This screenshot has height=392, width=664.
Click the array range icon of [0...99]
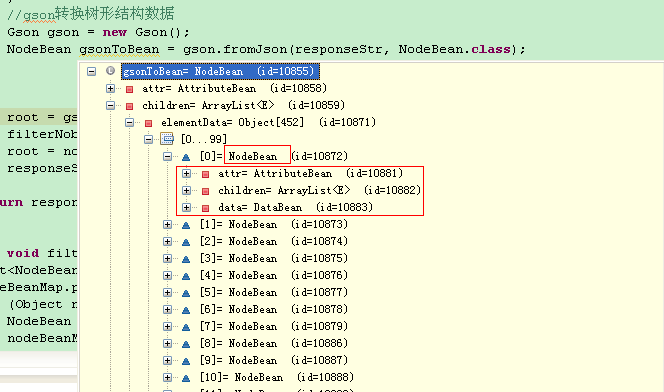point(167,138)
